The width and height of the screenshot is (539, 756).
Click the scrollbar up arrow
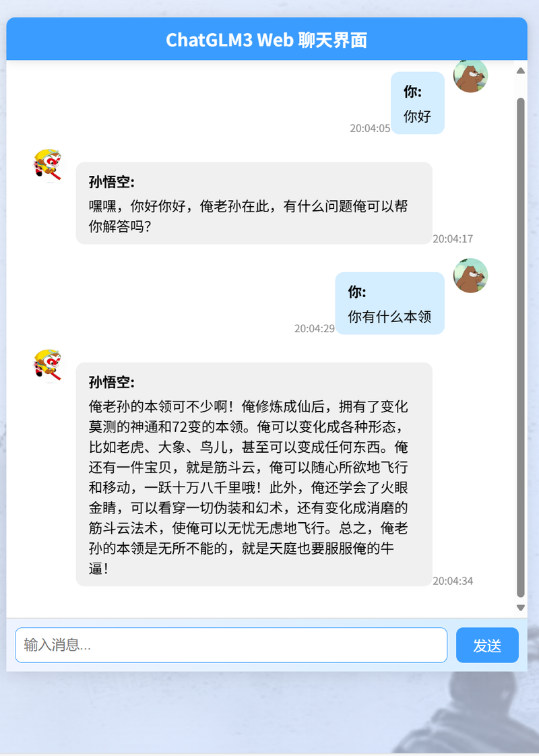(521, 71)
